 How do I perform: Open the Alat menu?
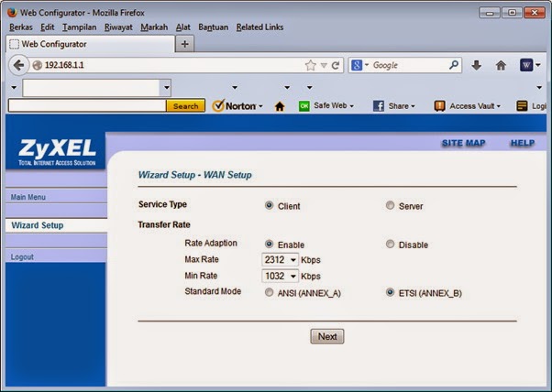(x=183, y=27)
